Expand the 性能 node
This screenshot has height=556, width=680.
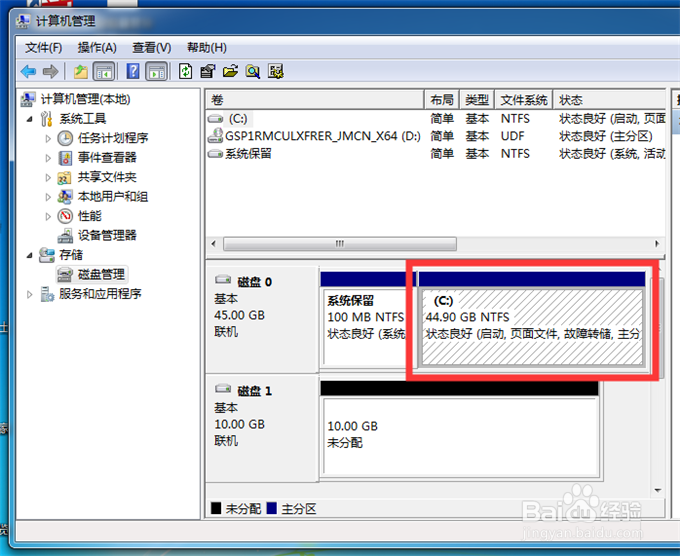click(x=48, y=216)
